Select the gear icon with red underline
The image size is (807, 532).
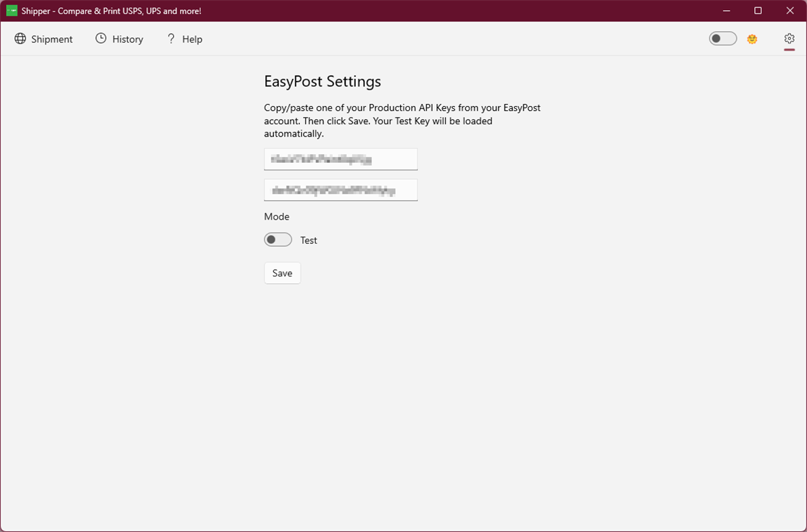tap(789, 39)
